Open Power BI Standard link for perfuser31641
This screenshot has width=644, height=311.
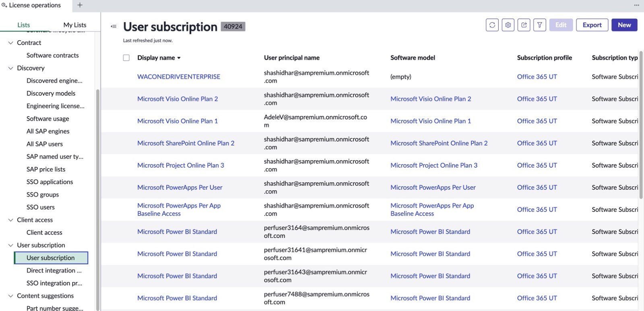click(x=177, y=254)
